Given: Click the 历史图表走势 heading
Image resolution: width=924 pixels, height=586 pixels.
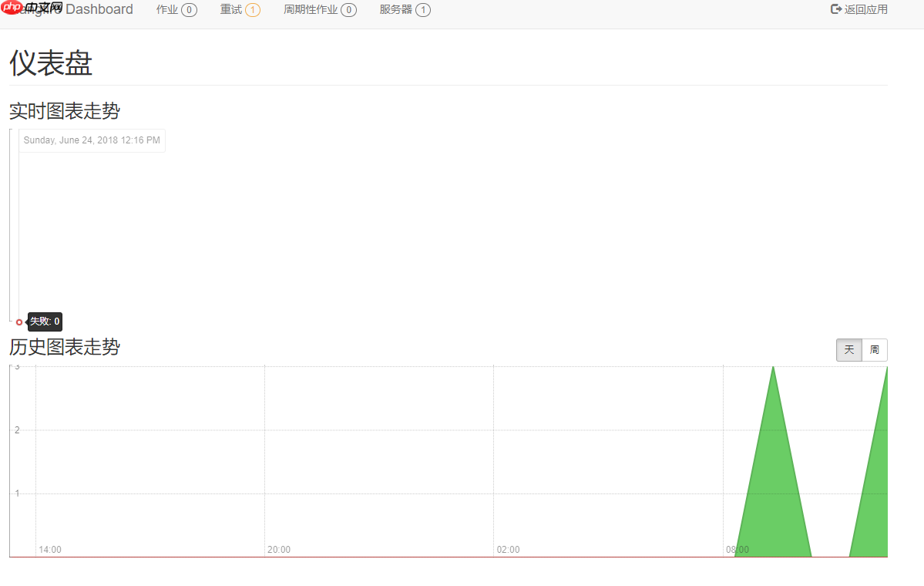Looking at the screenshot, I should (x=65, y=347).
